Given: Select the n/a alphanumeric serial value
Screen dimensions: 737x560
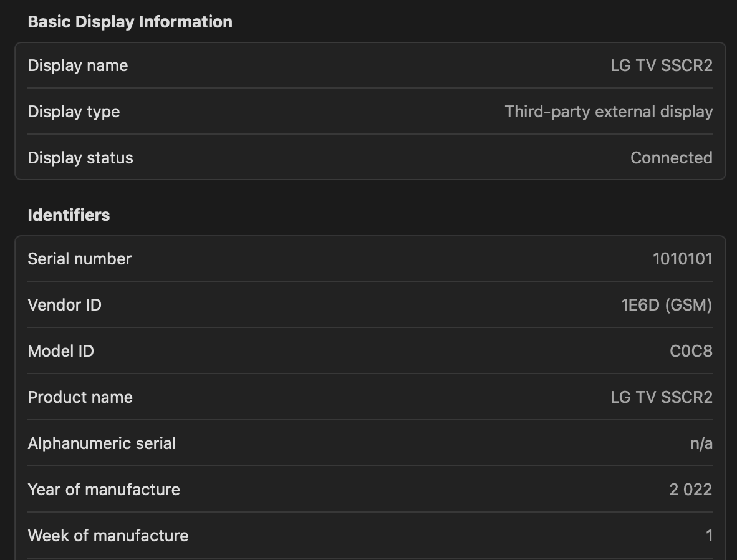Looking at the screenshot, I should click(701, 443).
